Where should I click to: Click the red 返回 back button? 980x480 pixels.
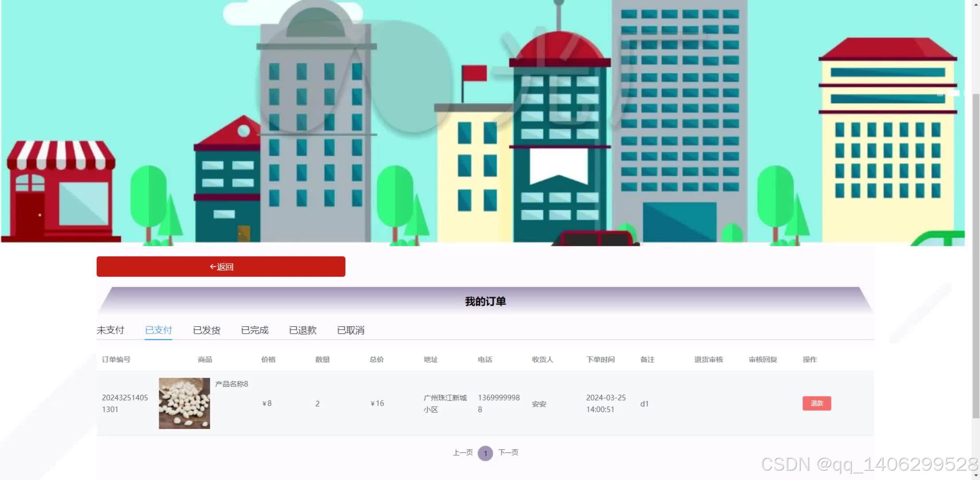point(221,267)
